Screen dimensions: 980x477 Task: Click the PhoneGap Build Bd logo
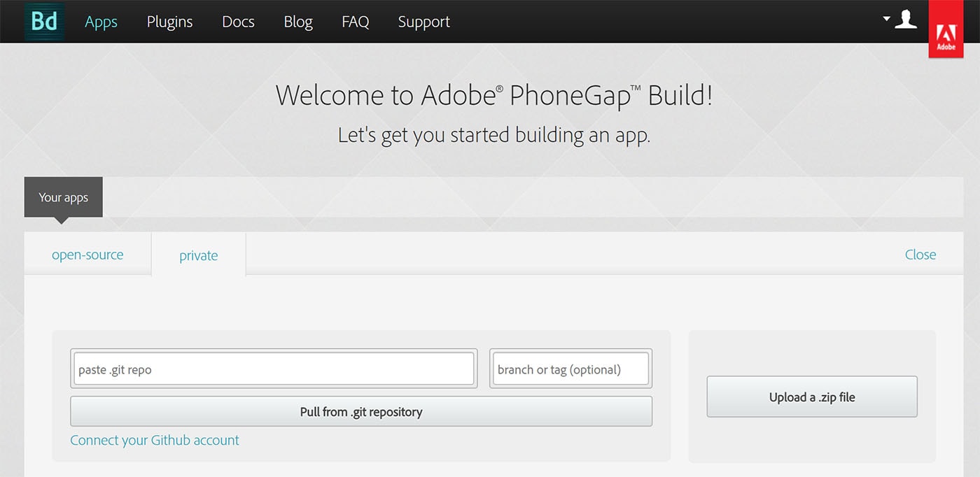click(x=44, y=22)
